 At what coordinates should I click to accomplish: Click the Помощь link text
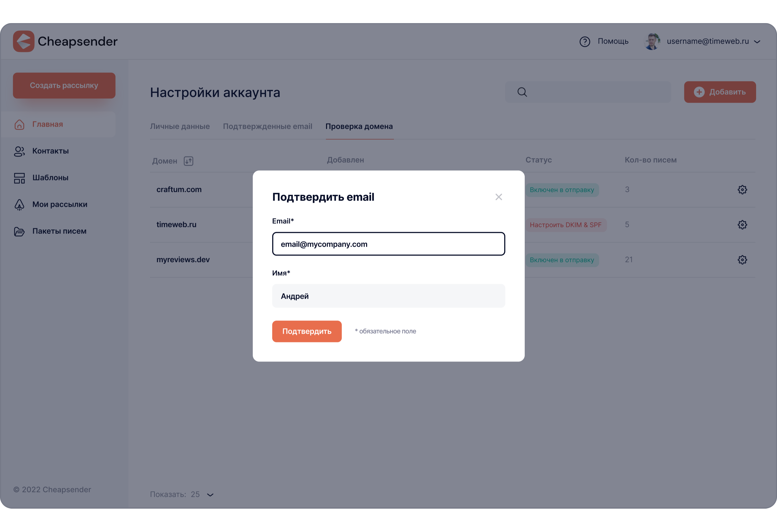613,42
